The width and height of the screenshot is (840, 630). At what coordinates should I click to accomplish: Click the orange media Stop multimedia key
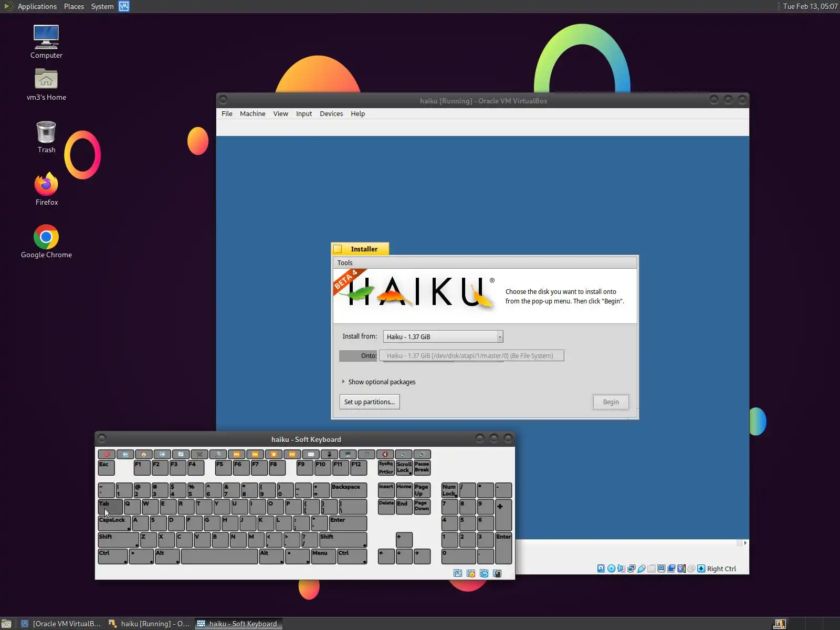[x=274, y=454]
